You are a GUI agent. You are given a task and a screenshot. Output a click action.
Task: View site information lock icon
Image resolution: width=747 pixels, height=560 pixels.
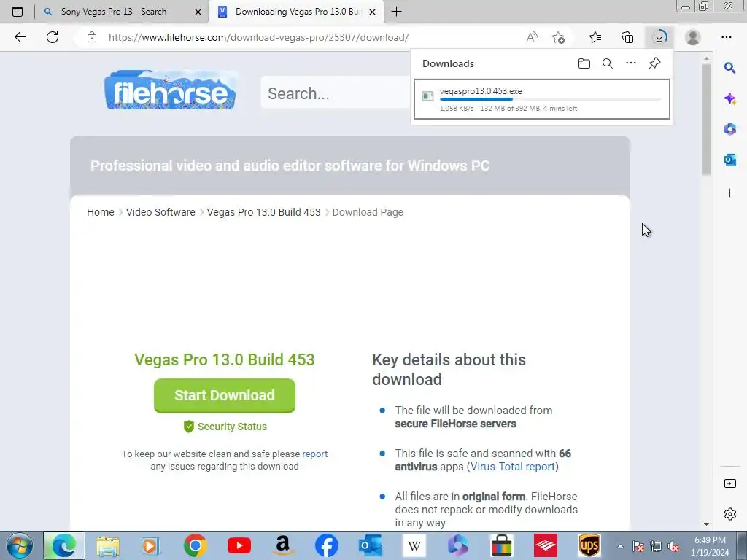(x=92, y=37)
